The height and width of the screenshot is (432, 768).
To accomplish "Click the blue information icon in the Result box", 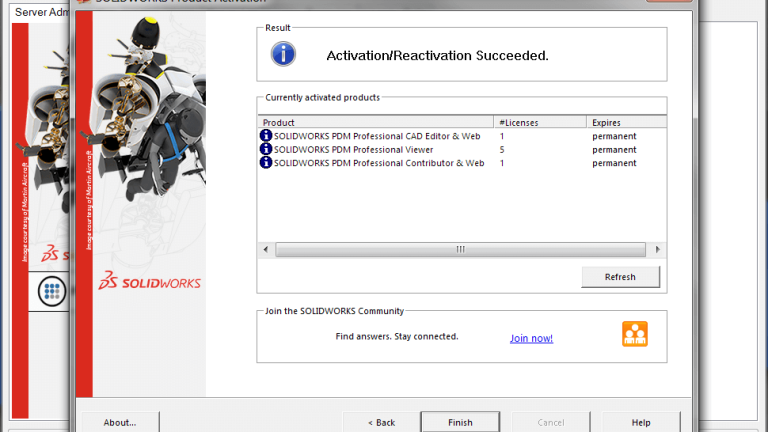I will [x=283, y=54].
